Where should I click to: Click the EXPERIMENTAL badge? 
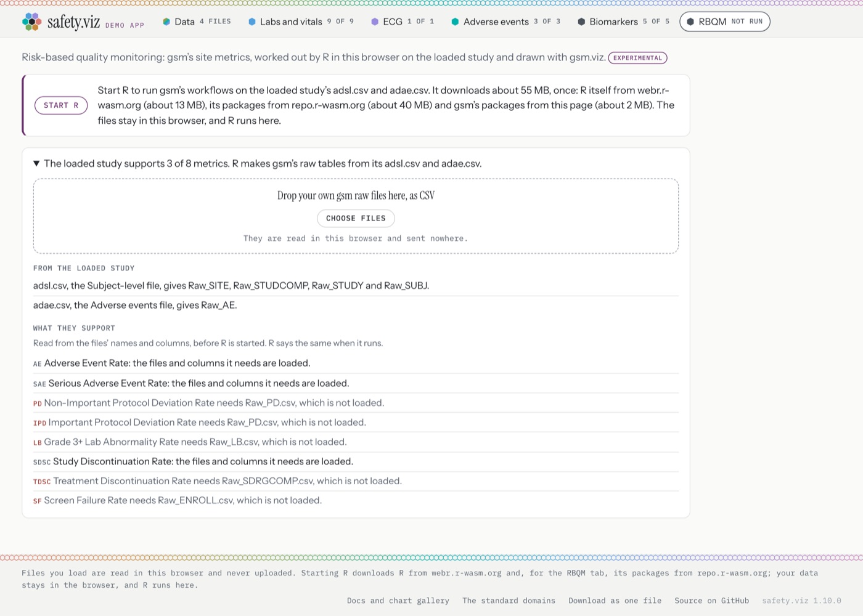point(637,58)
